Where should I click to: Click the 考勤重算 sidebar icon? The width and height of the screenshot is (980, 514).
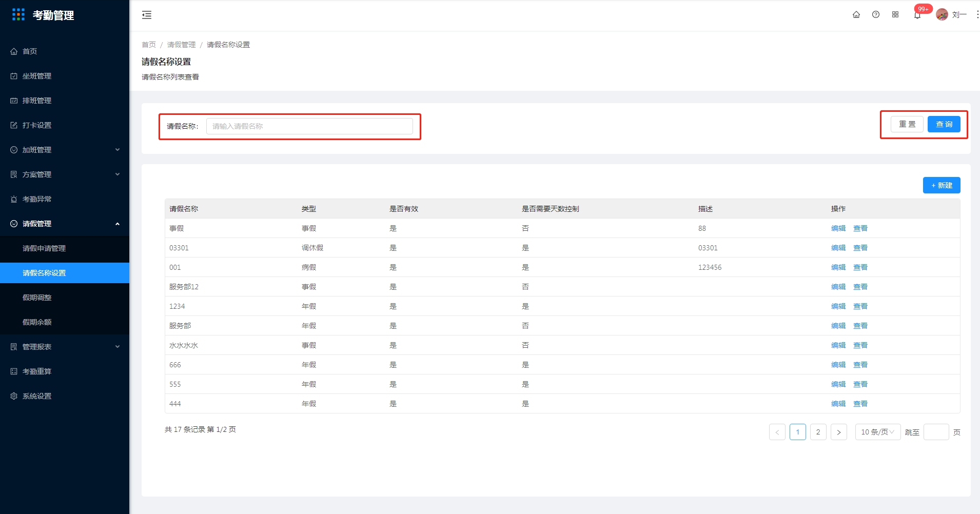(x=14, y=371)
